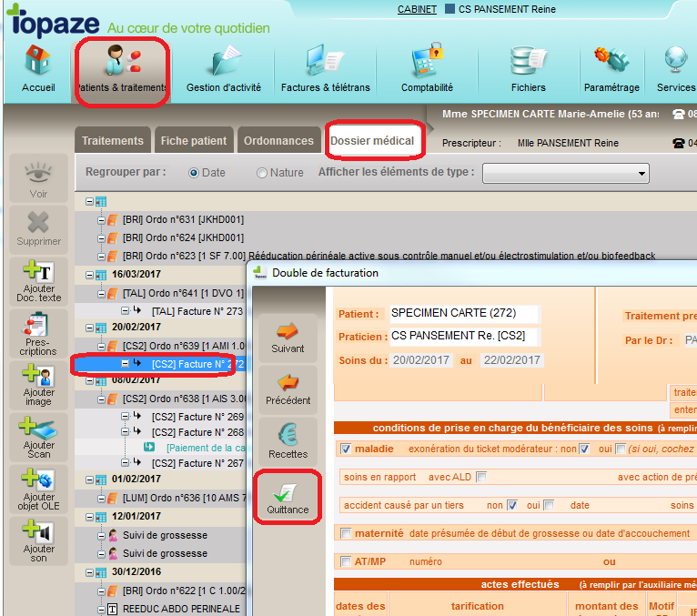Switch to Ordonnances tab
697x616 pixels.
(x=278, y=140)
